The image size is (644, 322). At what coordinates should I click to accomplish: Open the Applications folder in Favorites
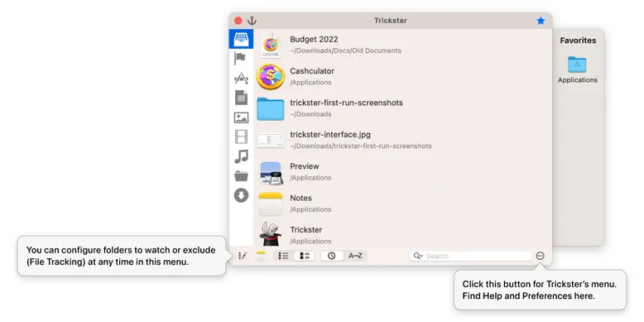pos(577,70)
